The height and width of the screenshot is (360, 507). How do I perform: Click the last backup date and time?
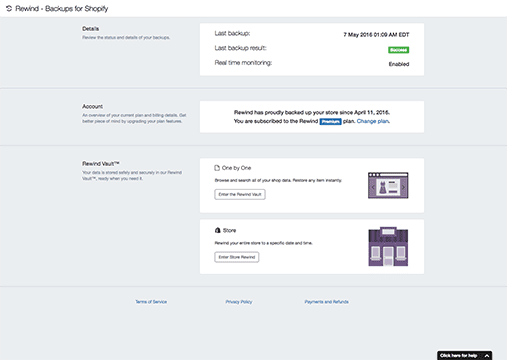[x=376, y=35]
